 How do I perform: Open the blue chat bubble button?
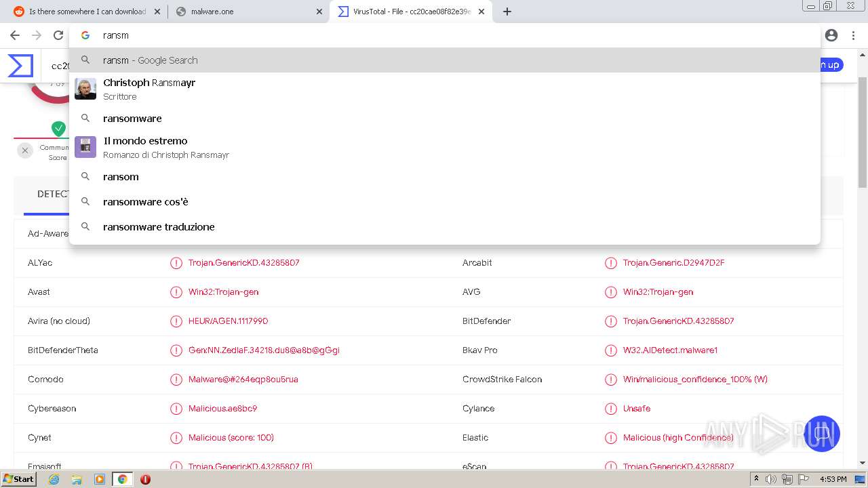coord(822,434)
